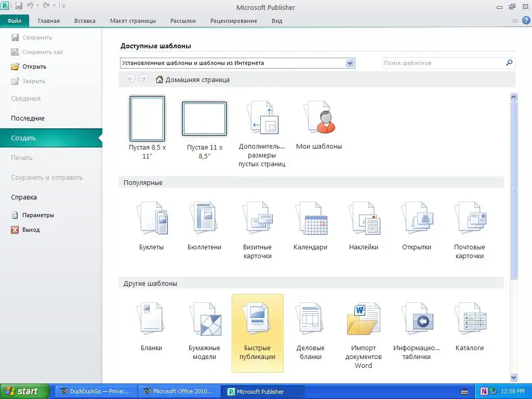Viewport: 532px width, 399px height.
Task: Open the Открытки template category
Action: [417, 219]
